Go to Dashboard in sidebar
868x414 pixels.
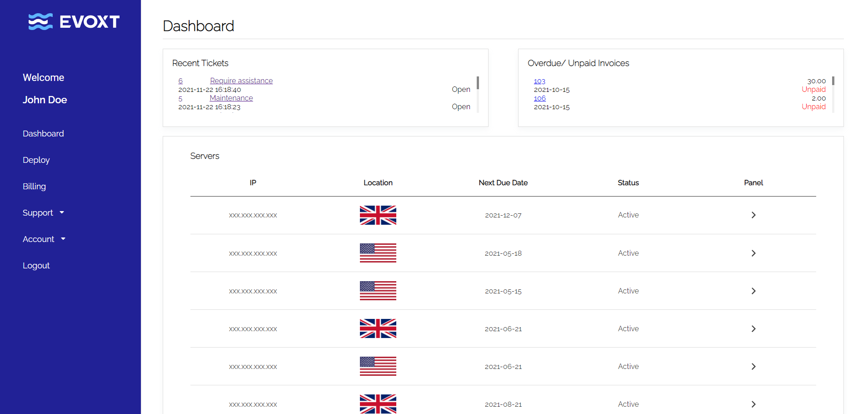(x=43, y=134)
